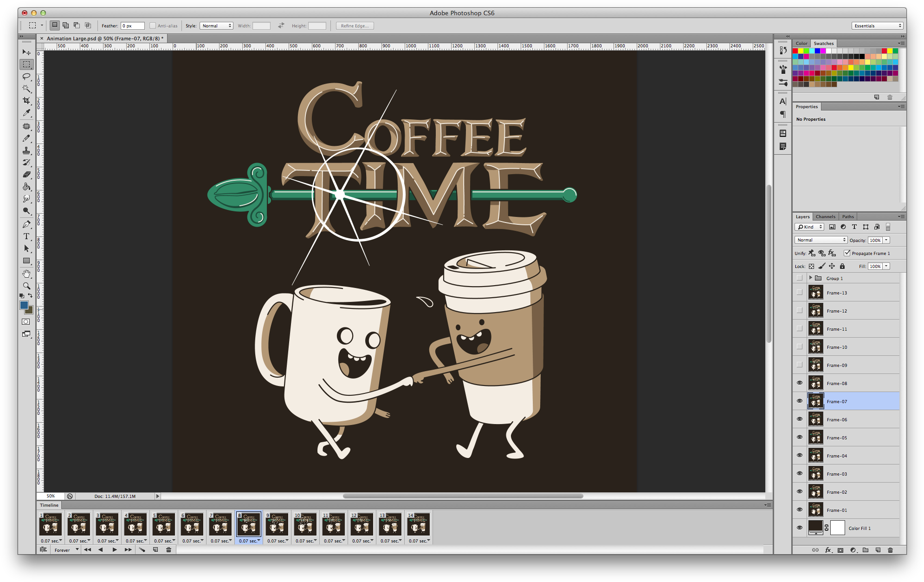Image resolution: width=924 pixels, height=582 pixels.
Task: Open the Forever looping options dropdown
Action: [x=66, y=550]
